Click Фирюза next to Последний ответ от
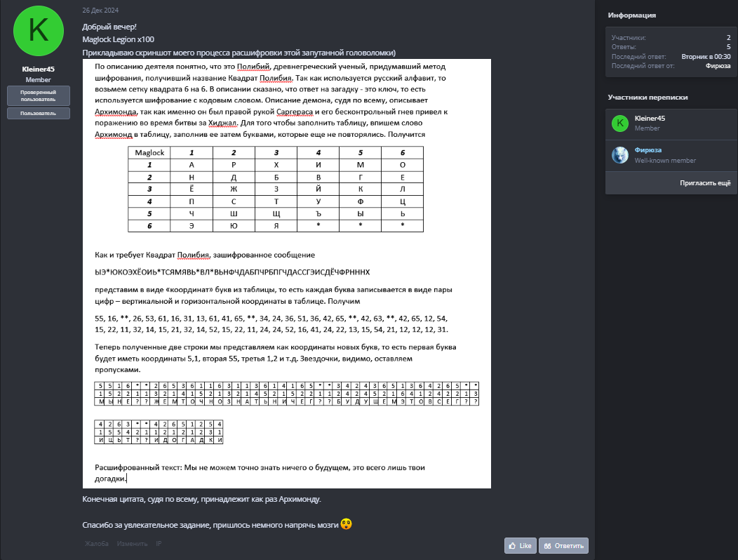Screen dimensions: 738x560 [x=718, y=65]
